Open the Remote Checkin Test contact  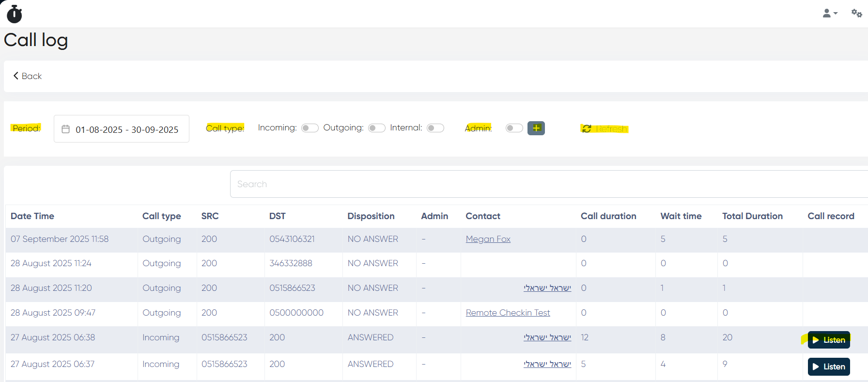tap(508, 313)
